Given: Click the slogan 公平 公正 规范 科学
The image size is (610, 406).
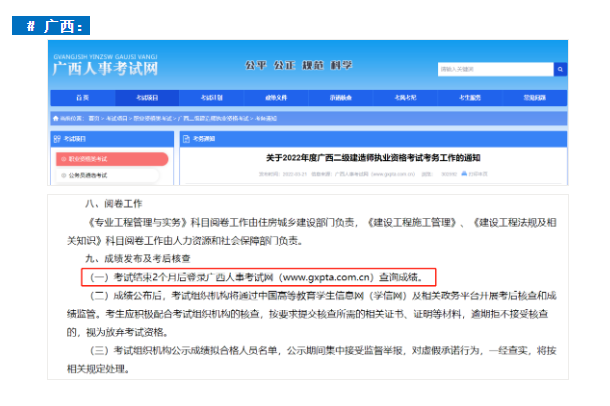Looking at the screenshot, I should 299,65.
